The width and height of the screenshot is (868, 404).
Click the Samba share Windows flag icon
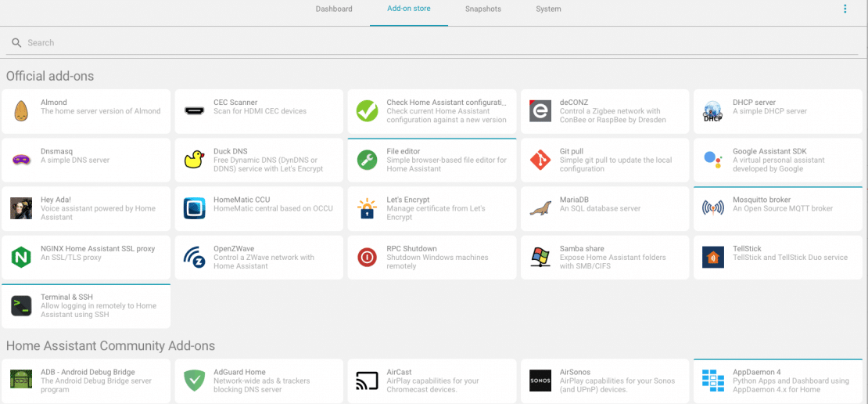click(540, 257)
